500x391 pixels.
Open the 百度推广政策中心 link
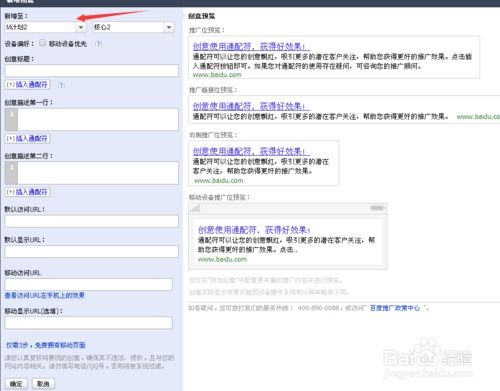tap(395, 308)
